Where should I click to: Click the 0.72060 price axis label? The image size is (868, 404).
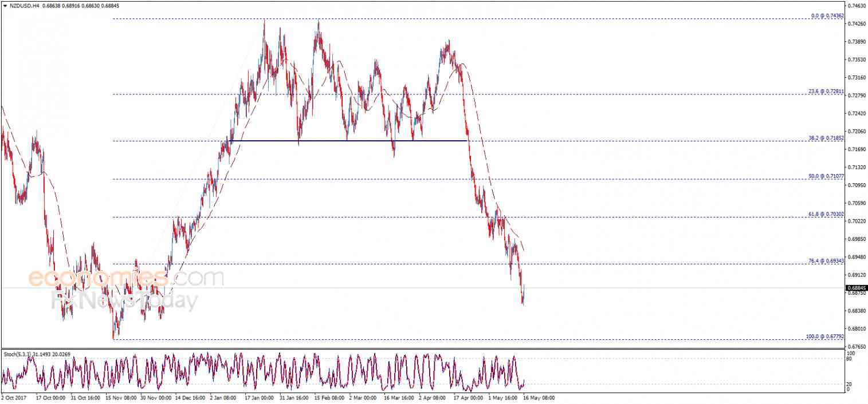point(856,131)
